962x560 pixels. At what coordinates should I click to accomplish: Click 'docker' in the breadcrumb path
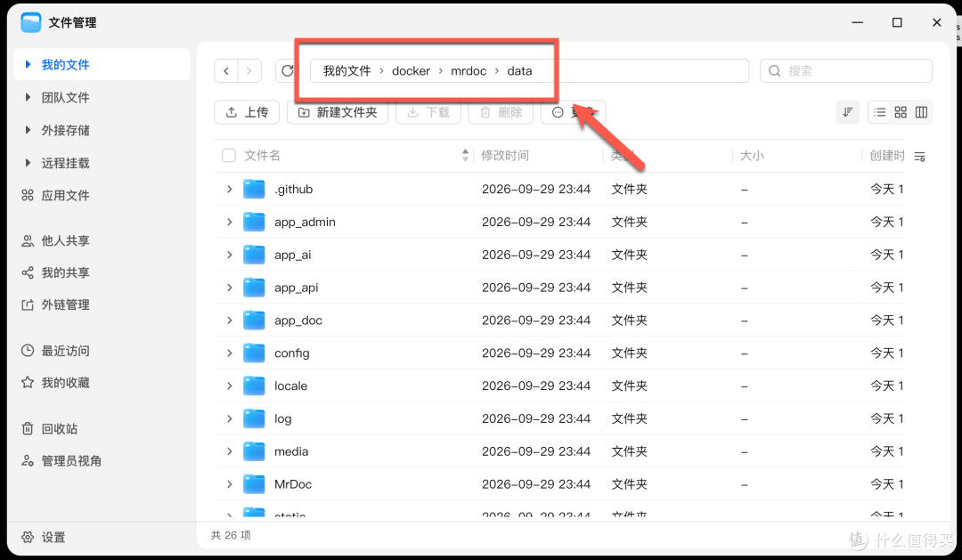pyautogui.click(x=411, y=71)
